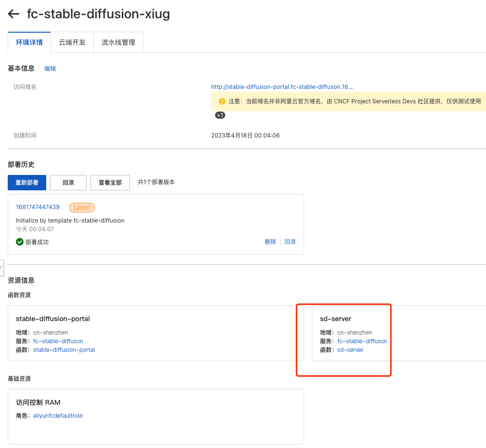Click the Latest tag badge
This screenshot has width=486, height=448.
[82, 208]
